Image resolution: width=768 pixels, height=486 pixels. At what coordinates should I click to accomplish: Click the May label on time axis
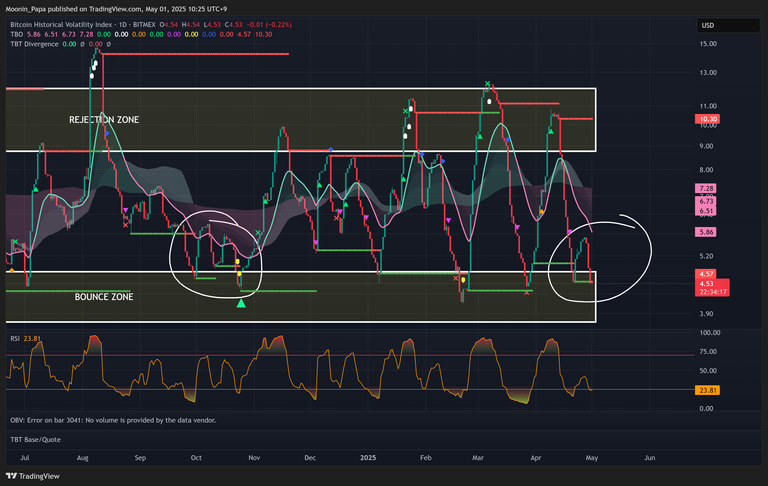click(592, 458)
